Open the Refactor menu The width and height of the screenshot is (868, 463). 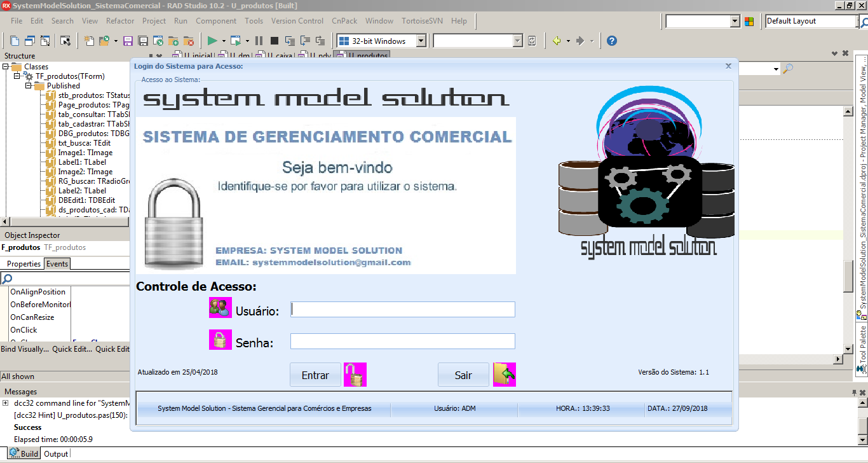(120, 21)
